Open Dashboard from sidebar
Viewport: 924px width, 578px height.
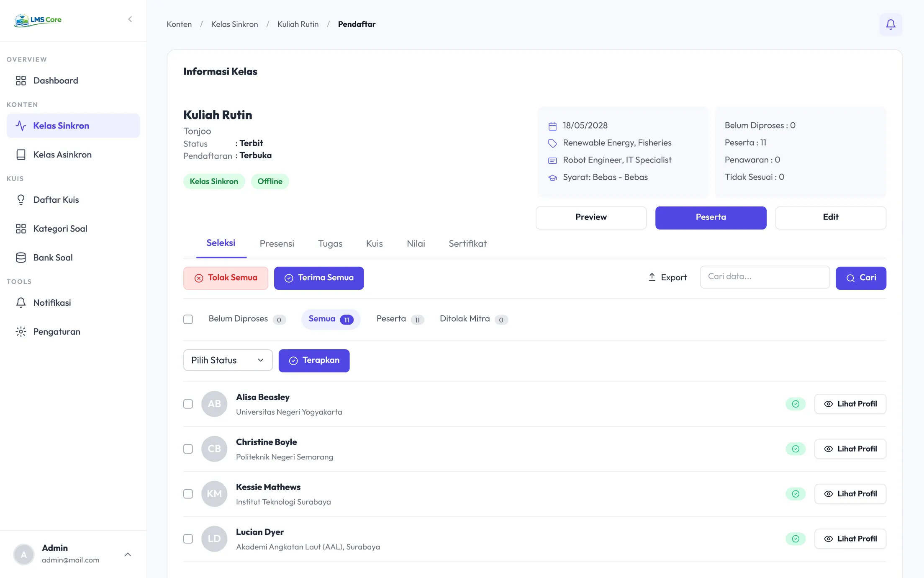tap(73, 80)
